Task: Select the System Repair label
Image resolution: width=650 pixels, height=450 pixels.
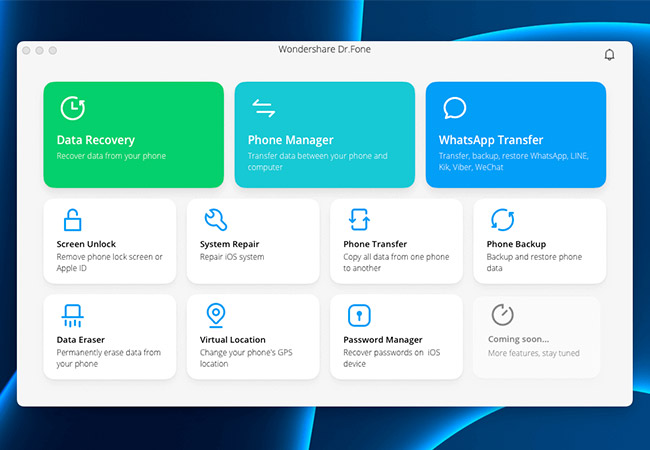Action: (229, 244)
